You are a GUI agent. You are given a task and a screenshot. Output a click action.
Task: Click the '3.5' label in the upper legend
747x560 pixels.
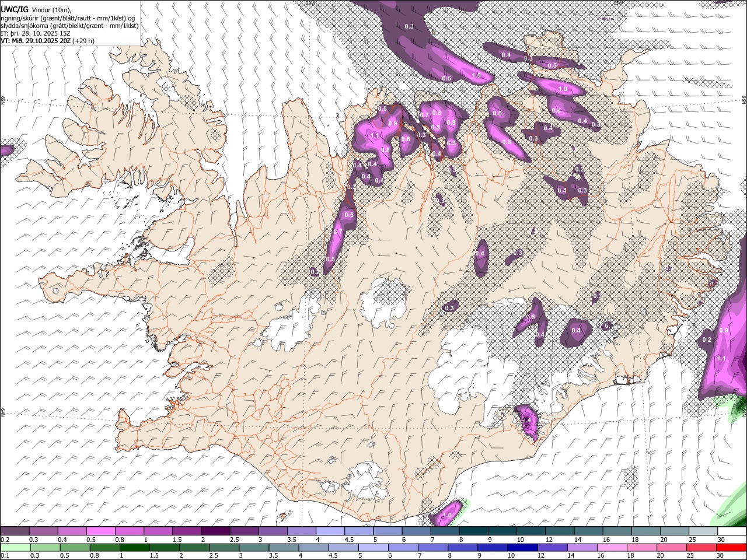[291, 540]
